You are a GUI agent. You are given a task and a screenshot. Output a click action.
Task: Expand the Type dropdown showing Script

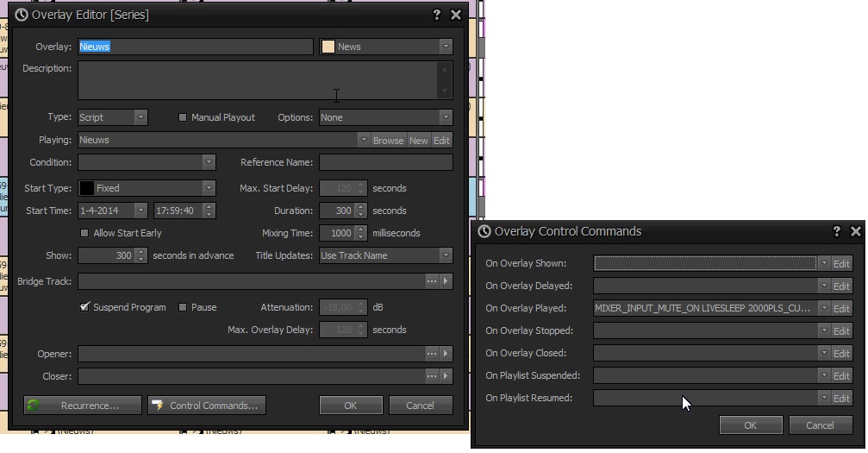tap(141, 117)
